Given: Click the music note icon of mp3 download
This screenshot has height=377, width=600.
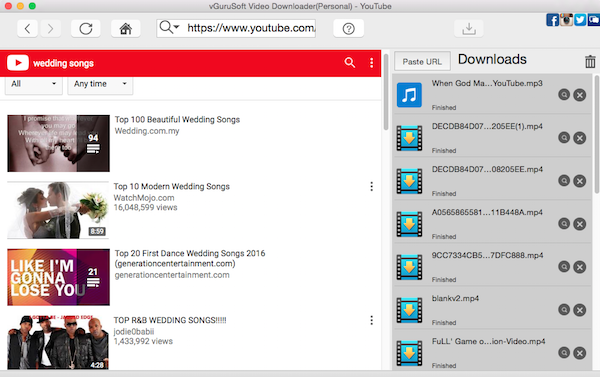Looking at the screenshot, I should coord(409,95).
